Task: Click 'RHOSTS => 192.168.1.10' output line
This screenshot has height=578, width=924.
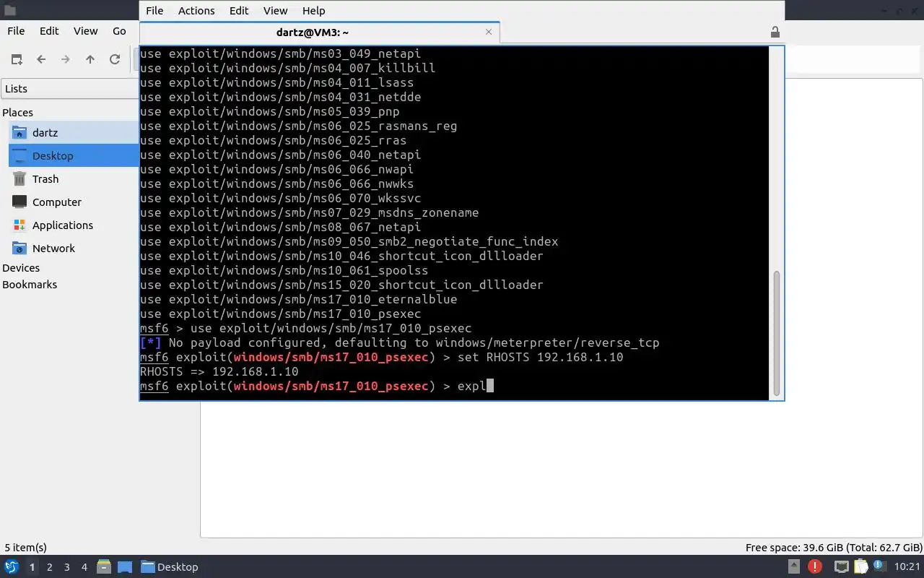Action: 219,371
